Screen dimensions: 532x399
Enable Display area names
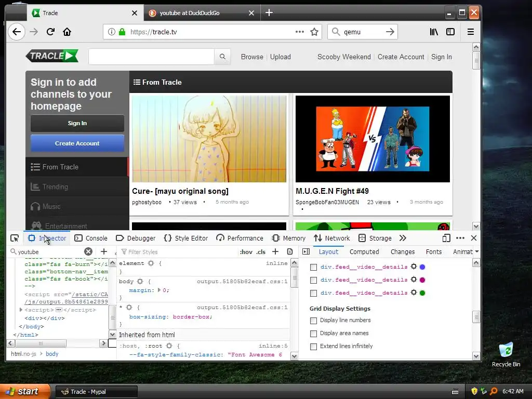pos(313,334)
